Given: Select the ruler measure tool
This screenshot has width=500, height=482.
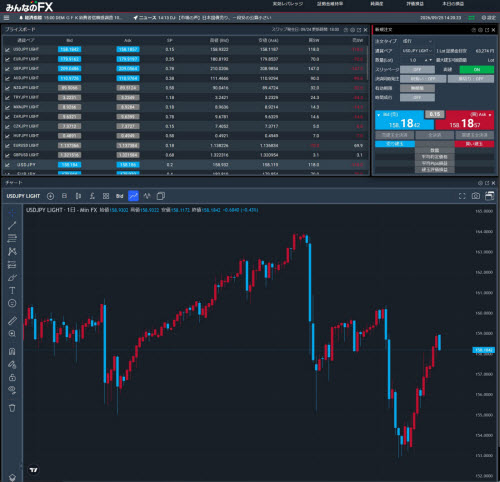Looking at the screenshot, I should coord(12,321).
